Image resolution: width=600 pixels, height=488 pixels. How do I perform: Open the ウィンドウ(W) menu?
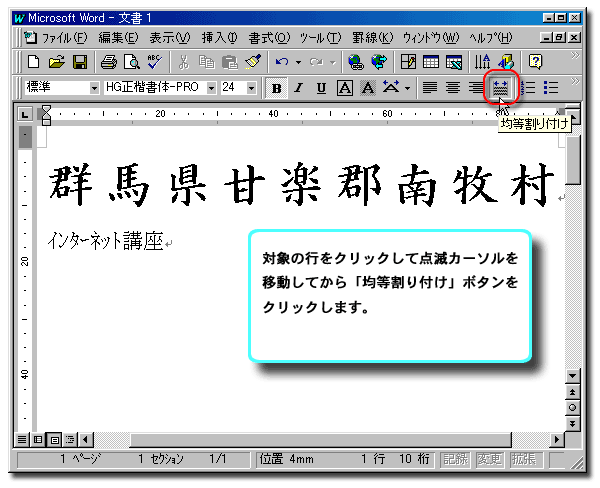click(430, 38)
